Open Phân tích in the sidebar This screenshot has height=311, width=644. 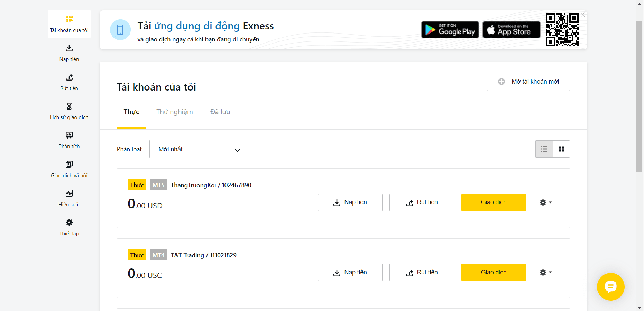click(69, 140)
